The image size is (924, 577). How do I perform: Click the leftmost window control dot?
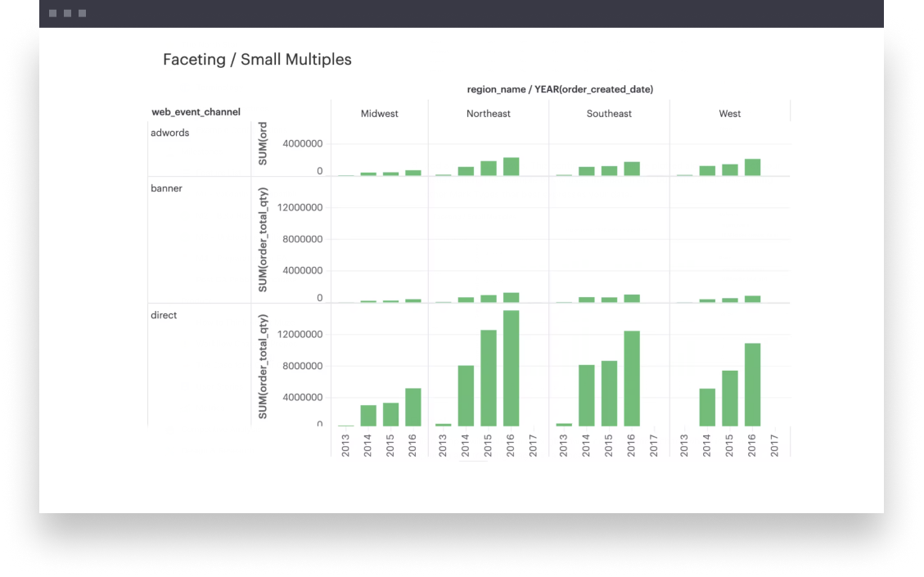[52, 14]
